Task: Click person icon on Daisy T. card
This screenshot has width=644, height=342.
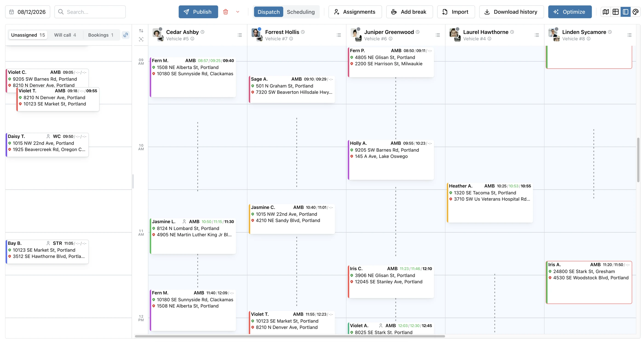Action: [x=48, y=136]
